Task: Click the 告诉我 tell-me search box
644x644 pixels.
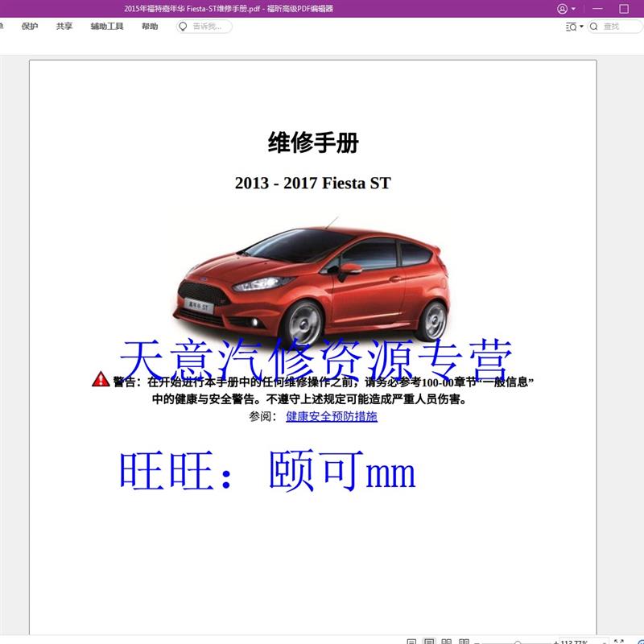Action: click(x=204, y=27)
